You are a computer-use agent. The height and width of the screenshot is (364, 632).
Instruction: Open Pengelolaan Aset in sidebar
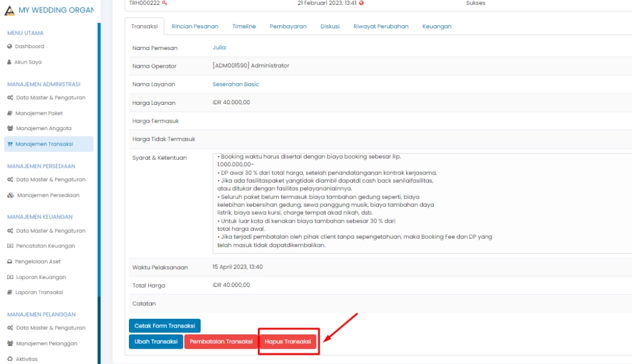(x=38, y=262)
